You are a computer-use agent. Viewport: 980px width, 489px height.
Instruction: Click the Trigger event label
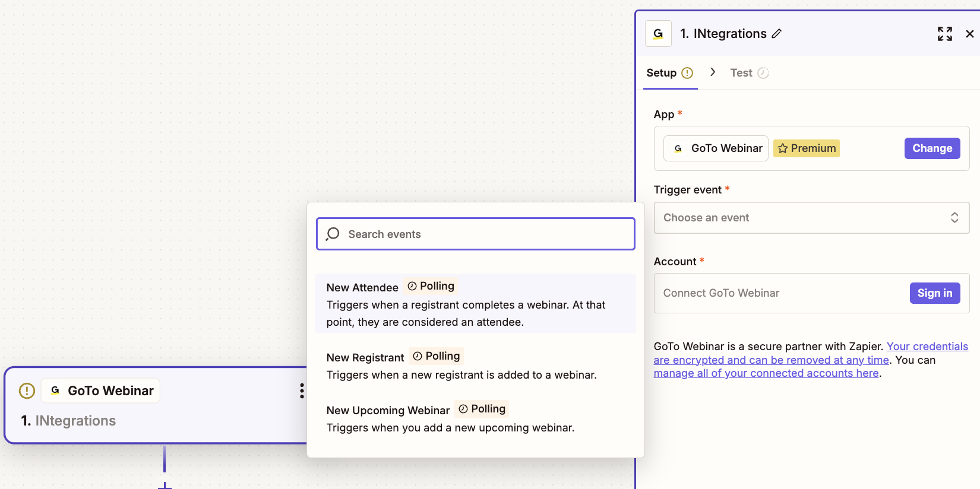coord(688,190)
